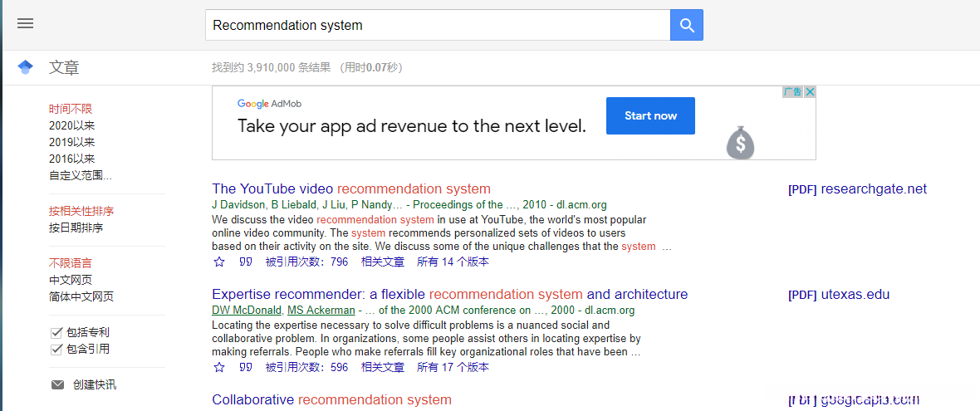Open Collaborative recommendation system article
The height and width of the screenshot is (411, 980).
click(x=332, y=399)
